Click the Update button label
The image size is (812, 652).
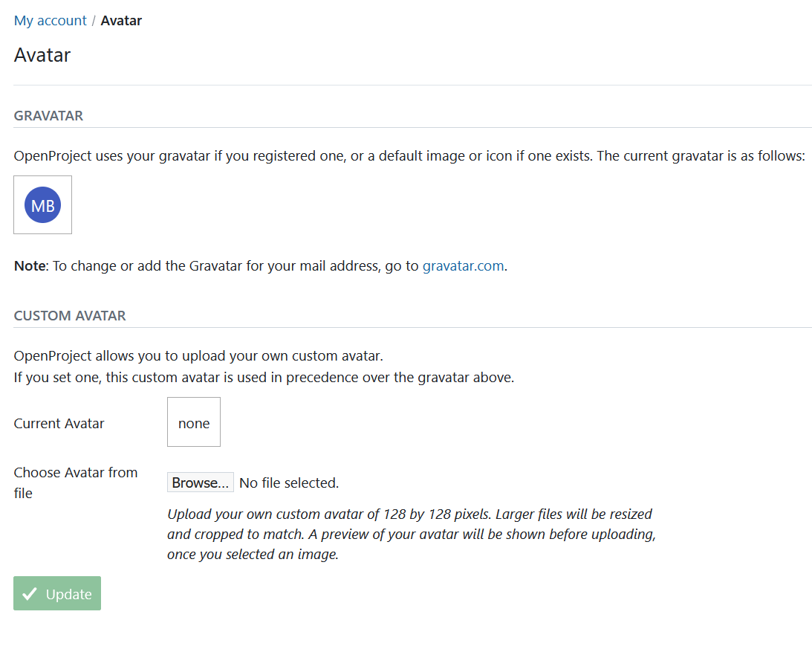click(x=69, y=594)
